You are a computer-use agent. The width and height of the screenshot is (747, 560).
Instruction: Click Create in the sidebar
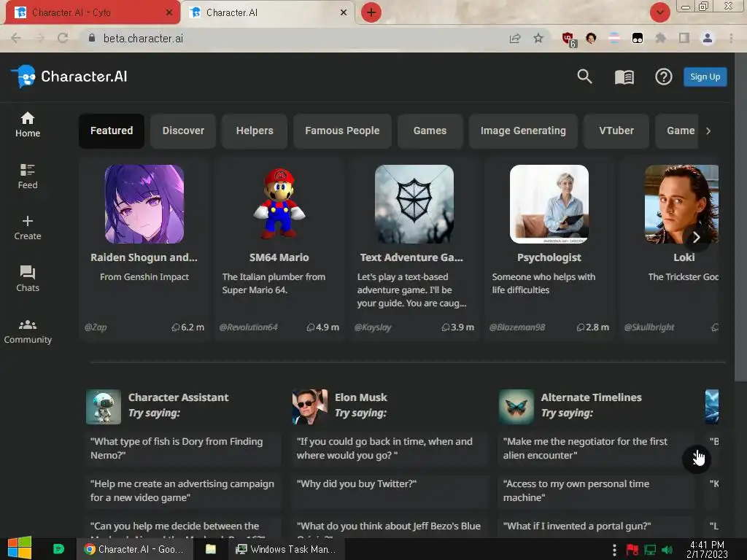(28, 227)
